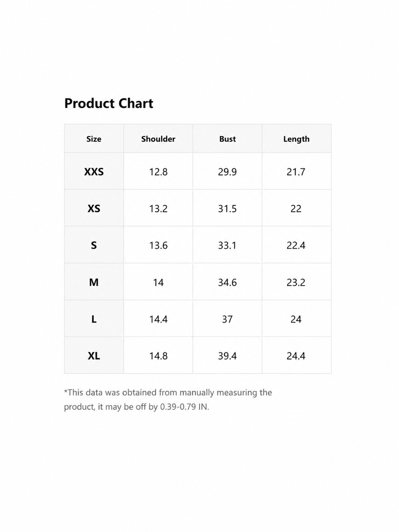Select the 21.7 length value cell

coord(297,171)
